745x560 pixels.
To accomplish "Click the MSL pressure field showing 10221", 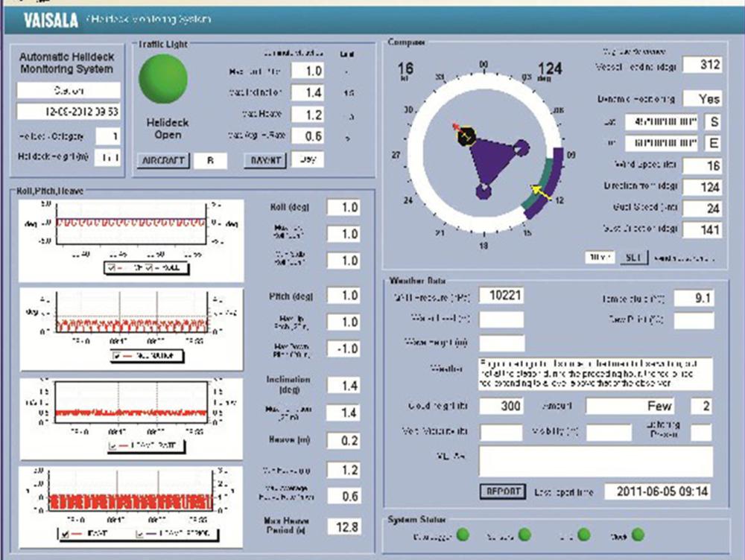I will point(501,295).
